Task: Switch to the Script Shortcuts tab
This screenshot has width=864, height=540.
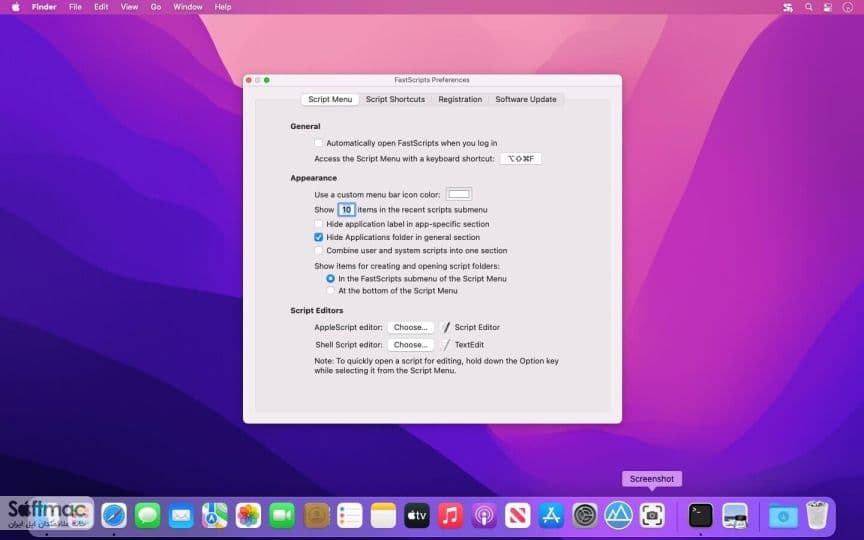Action: (396, 100)
